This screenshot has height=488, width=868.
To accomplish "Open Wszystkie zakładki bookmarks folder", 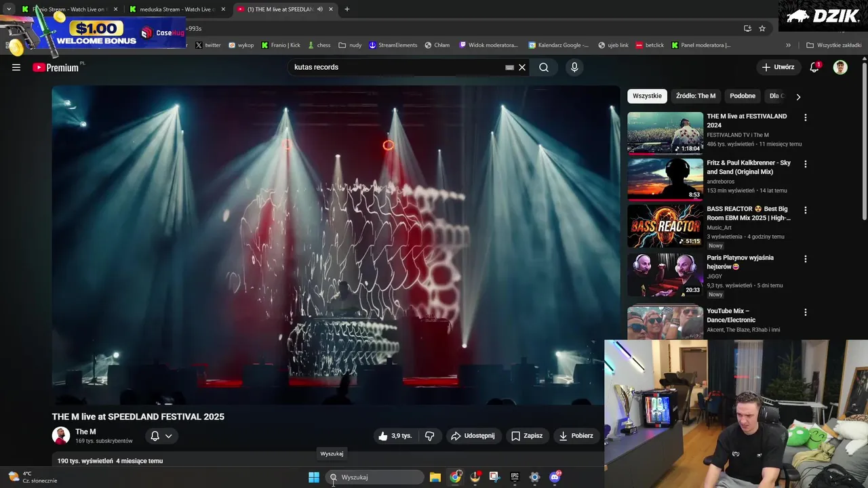I will (834, 45).
